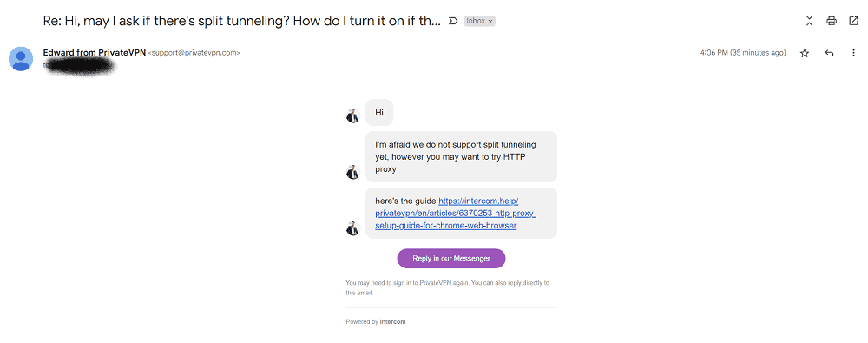Click the Intercom link in footer
The height and width of the screenshot is (343, 868).
392,321
